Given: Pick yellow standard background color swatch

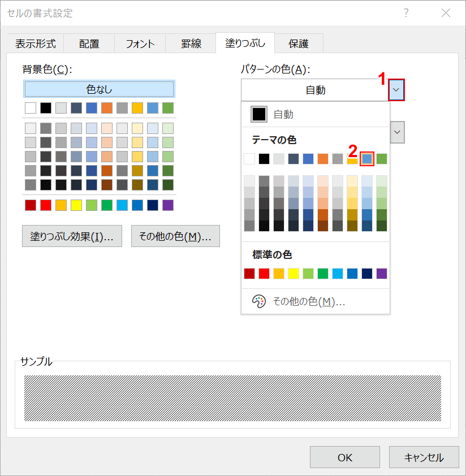Looking at the screenshot, I should pos(76,205).
